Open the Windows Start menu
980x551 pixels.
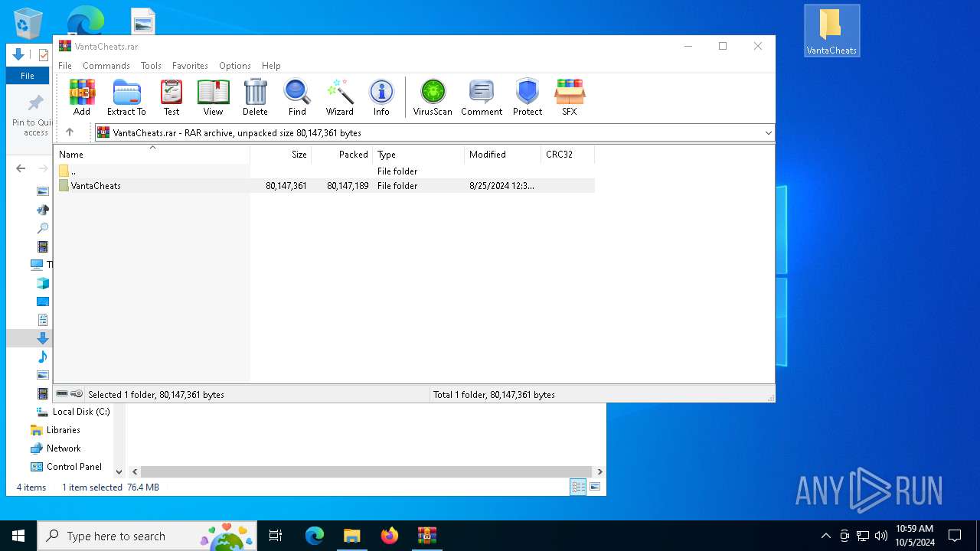[x=18, y=536]
